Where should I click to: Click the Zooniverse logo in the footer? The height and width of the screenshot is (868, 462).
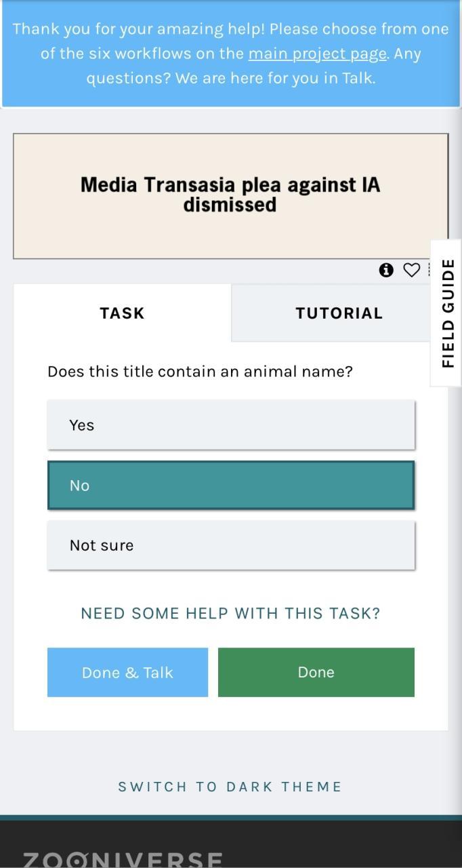[x=123, y=859]
